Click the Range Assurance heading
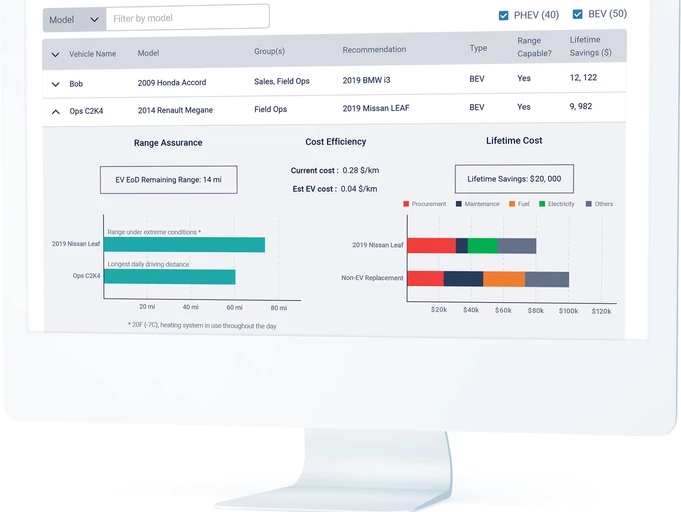Viewport: 681px width, 512px height. pyautogui.click(x=168, y=143)
